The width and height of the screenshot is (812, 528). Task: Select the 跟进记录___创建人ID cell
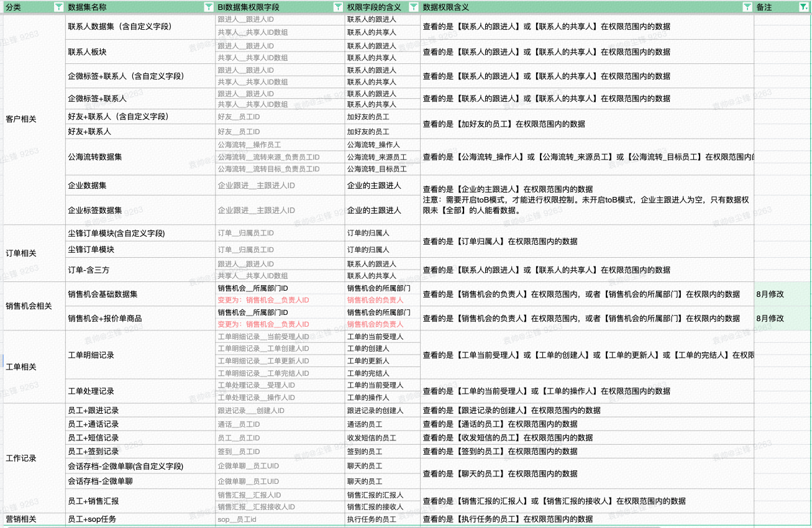280,411
